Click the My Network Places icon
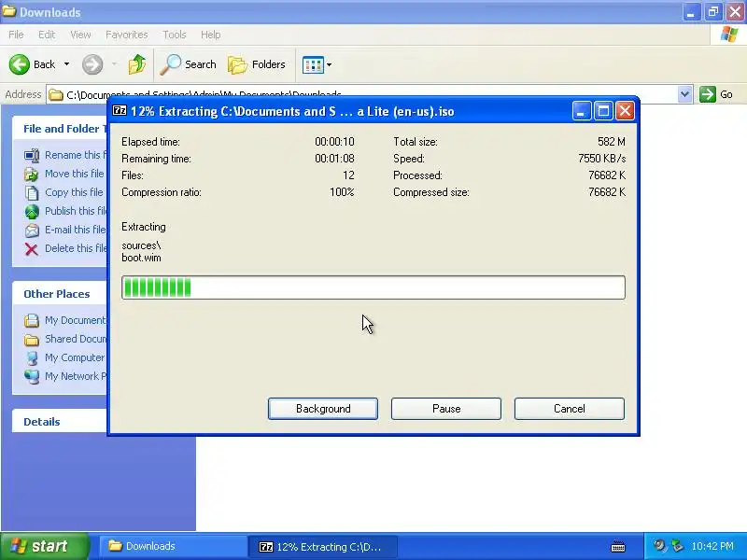The height and width of the screenshot is (560, 747). coord(32,377)
